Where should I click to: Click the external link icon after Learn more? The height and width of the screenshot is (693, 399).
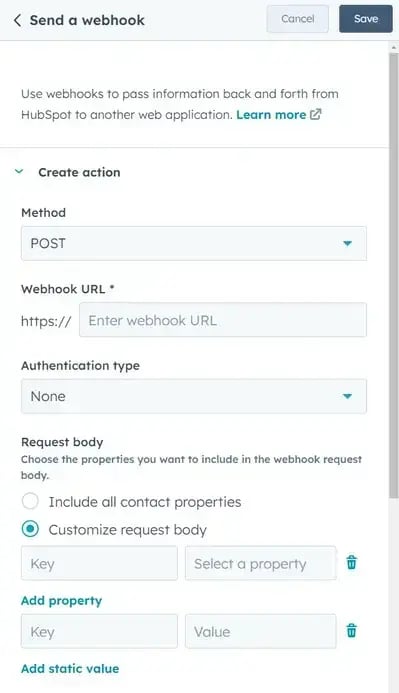click(x=315, y=114)
